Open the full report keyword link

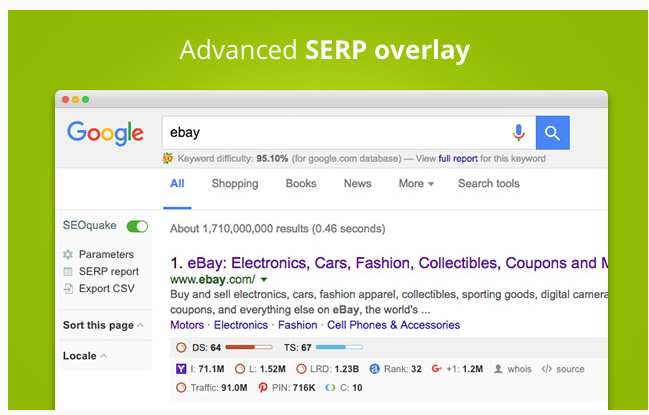458,159
